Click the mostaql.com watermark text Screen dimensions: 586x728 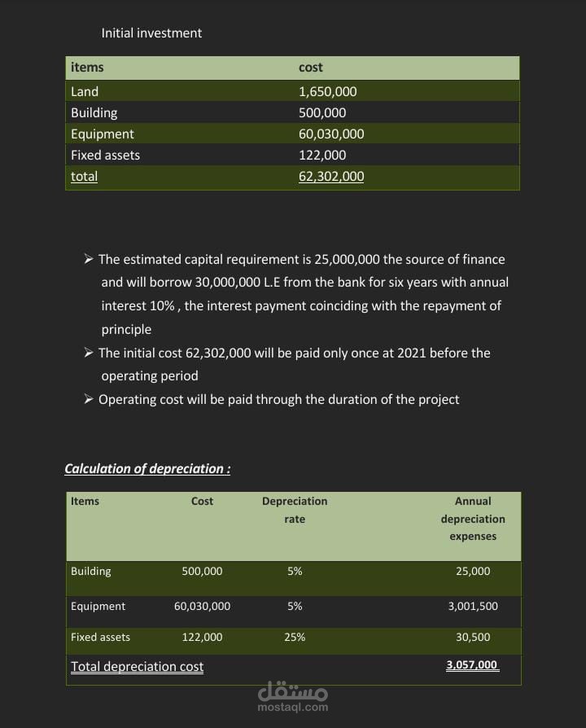point(293,707)
